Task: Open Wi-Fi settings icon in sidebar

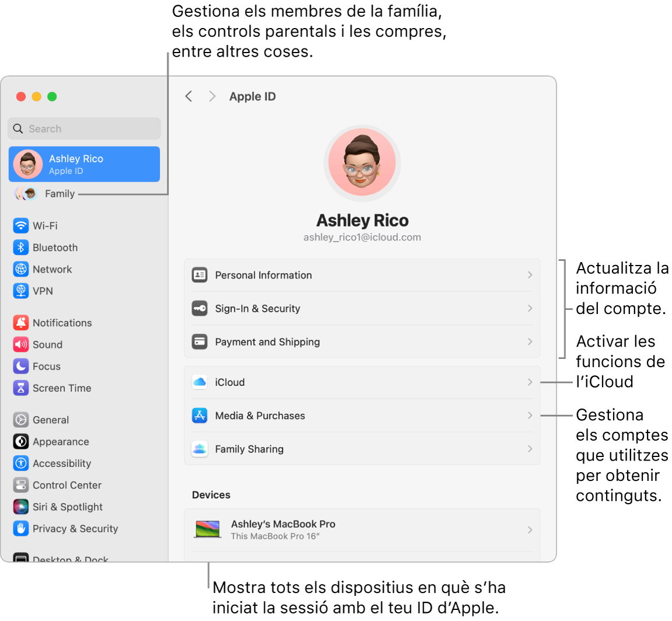Action: [20, 226]
